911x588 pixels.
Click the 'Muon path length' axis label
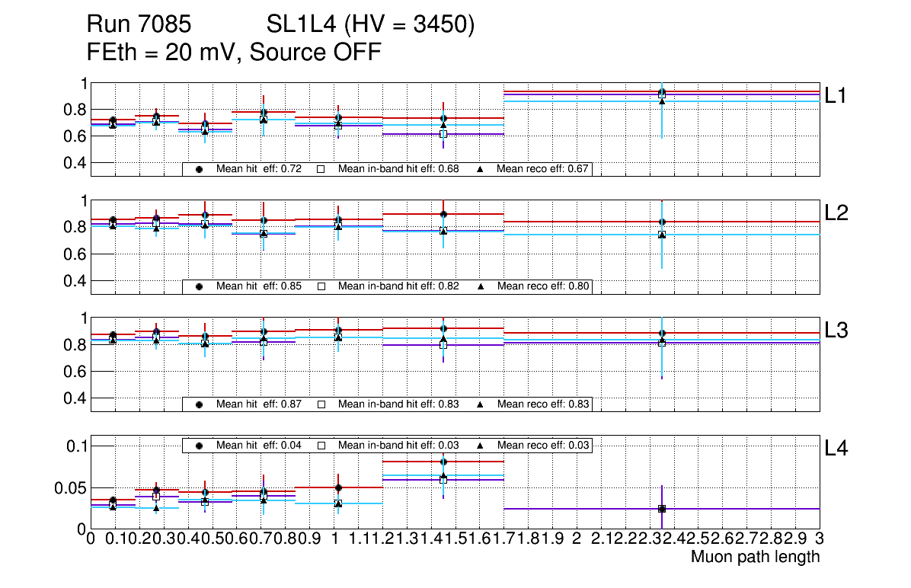tap(755, 557)
